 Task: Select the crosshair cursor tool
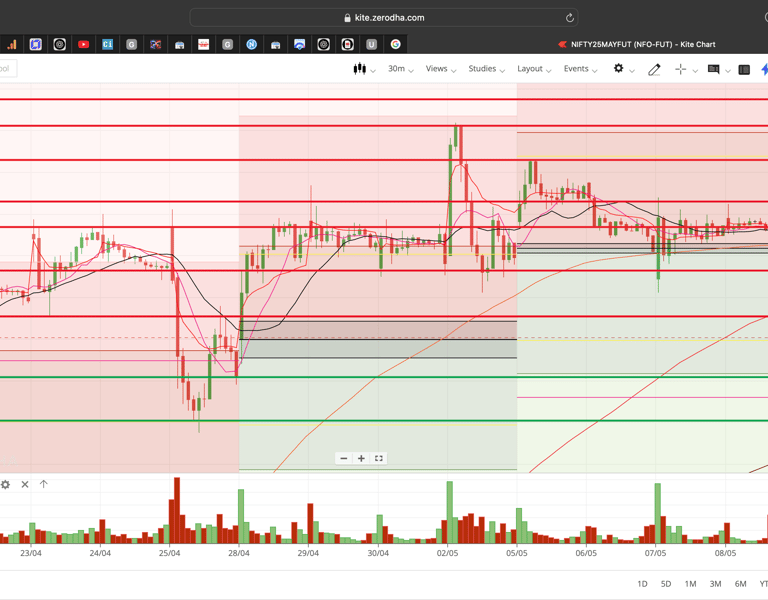coord(680,70)
